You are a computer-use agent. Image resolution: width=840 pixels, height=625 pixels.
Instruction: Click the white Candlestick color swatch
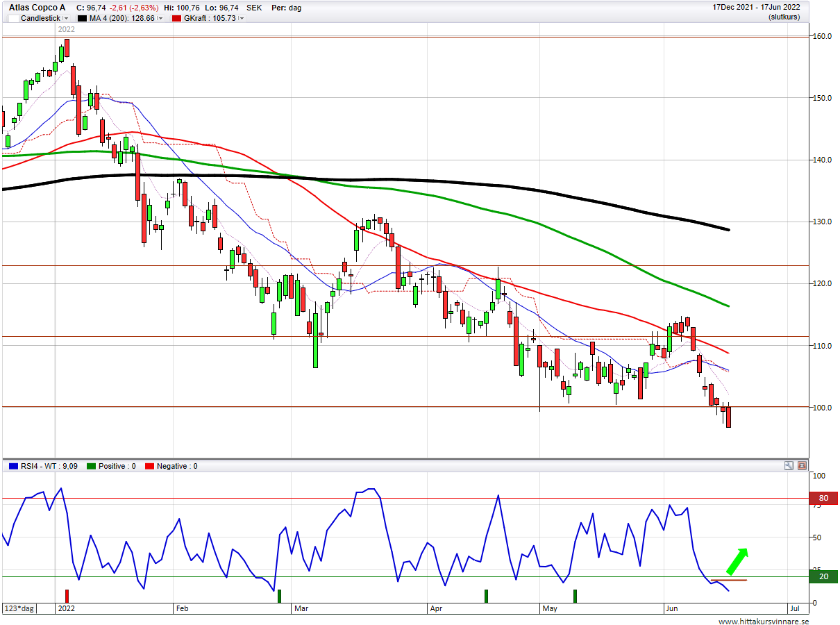[x=13, y=19]
